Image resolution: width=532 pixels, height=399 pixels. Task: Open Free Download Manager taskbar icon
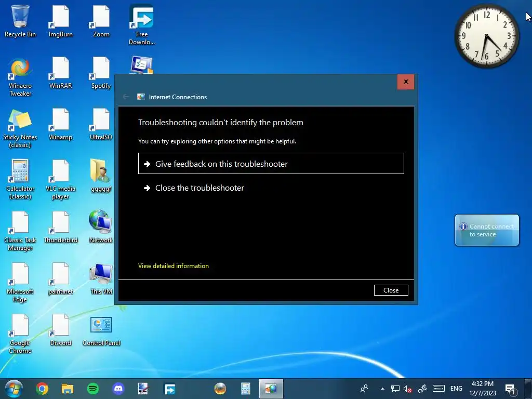click(170, 389)
